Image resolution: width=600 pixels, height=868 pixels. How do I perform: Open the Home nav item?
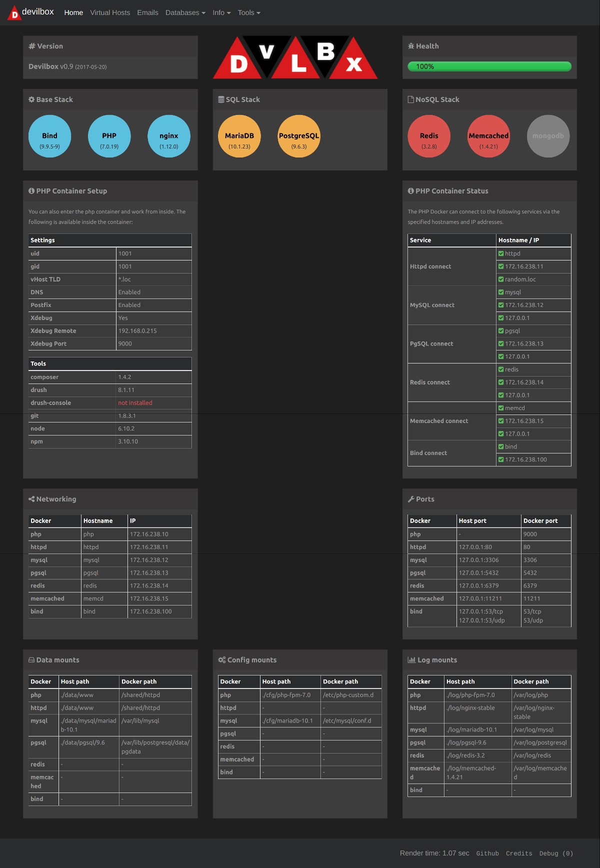click(73, 12)
